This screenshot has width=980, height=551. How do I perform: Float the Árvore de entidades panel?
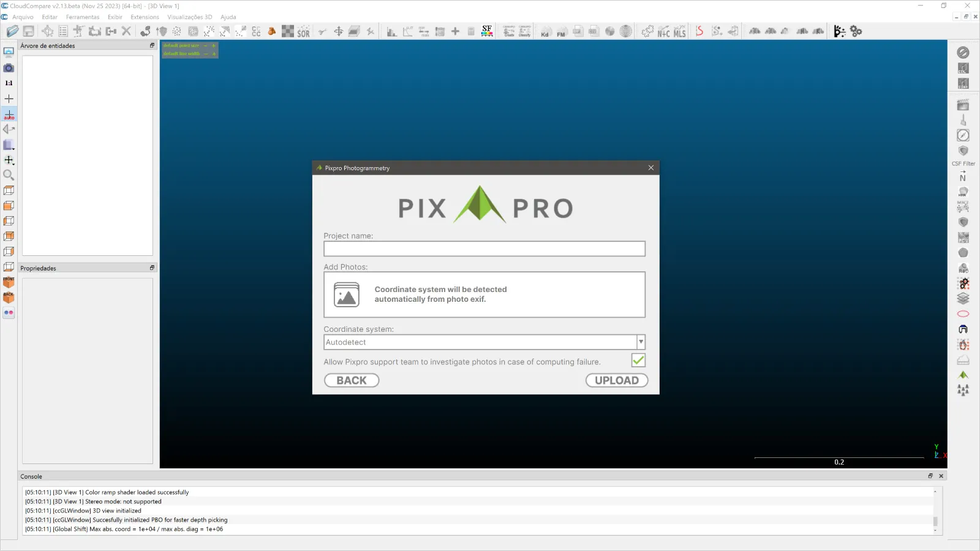pos(153,45)
